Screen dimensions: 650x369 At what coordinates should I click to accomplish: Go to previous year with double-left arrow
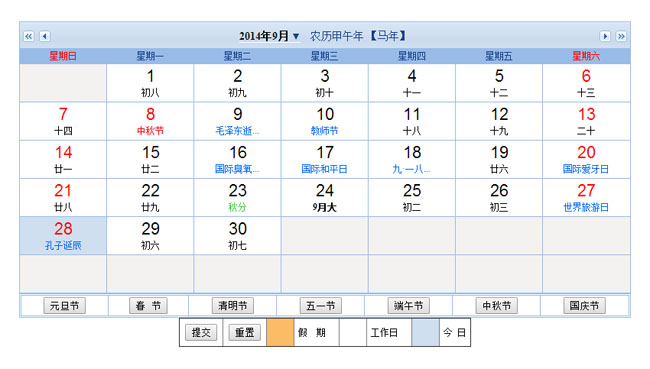pyautogui.click(x=28, y=36)
